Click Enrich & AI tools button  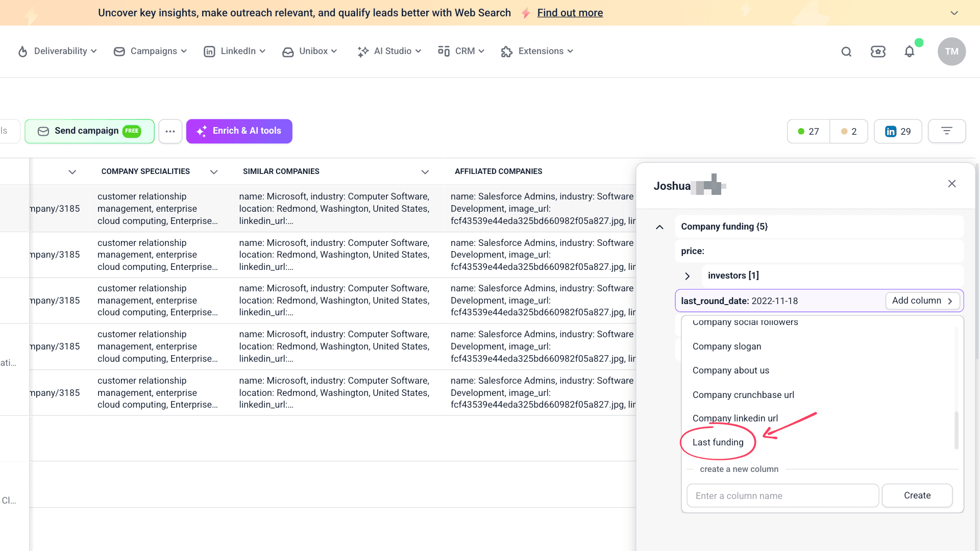coord(239,131)
